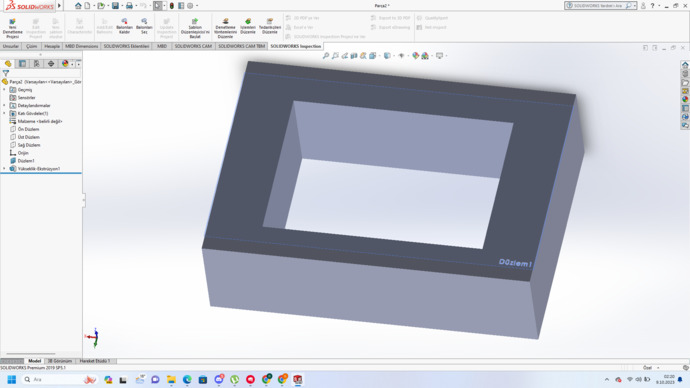690x388 pixels.
Task: Expand the Geçmiş tree node
Action: pyautogui.click(x=4, y=90)
